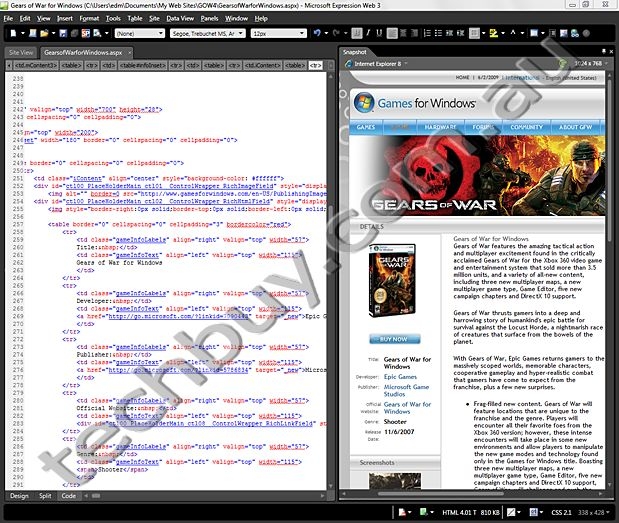The image size is (619, 523).
Task: Switch to Design view
Action: tap(19, 496)
